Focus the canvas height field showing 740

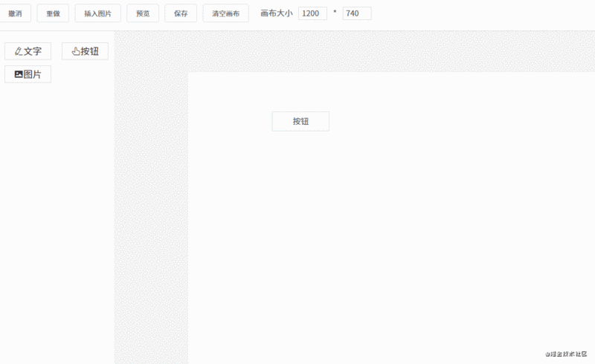pyautogui.click(x=357, y=13)
